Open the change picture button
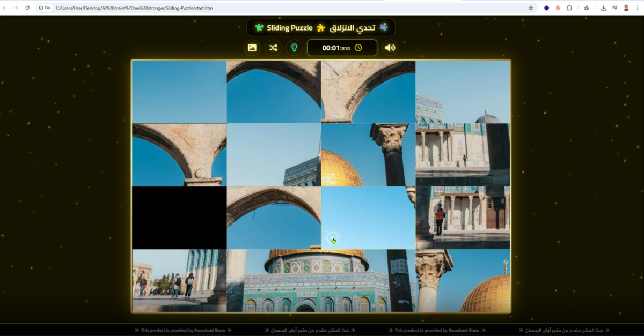 252,48
